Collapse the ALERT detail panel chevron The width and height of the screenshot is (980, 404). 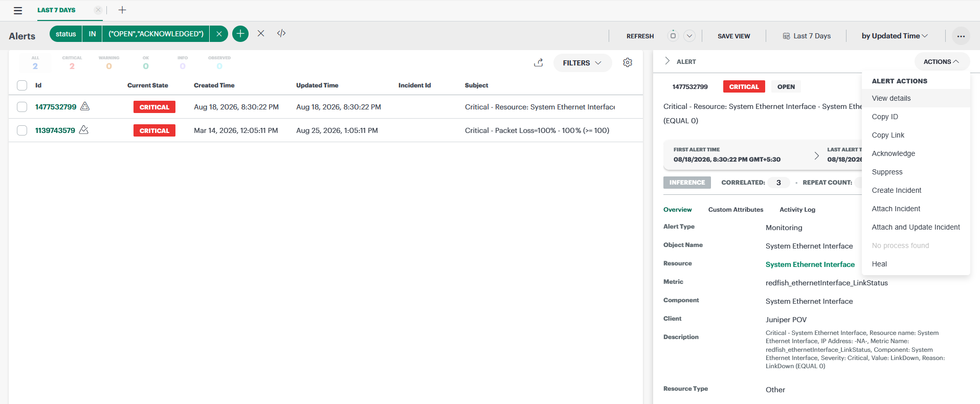pos(667,61)
